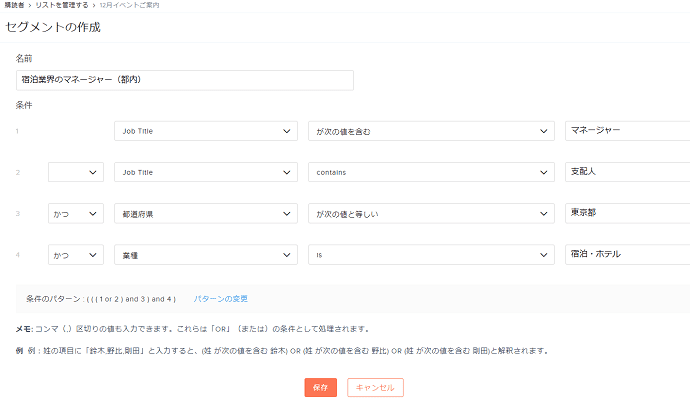The width and height of the screenshot is (690, 400).
Task: Open the empty logic dropdown in row 2
Action: point(76,172)
